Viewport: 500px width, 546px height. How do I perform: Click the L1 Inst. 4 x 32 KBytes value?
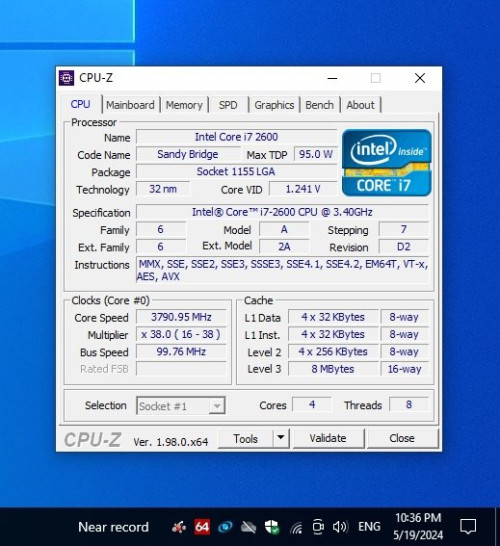point(333,334)
